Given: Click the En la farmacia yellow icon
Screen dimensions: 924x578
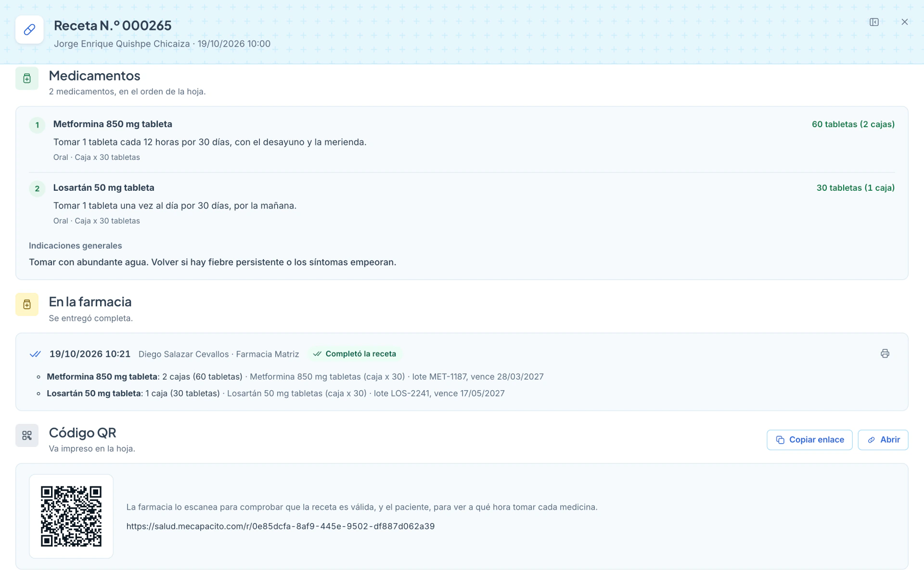Looking at the screenshot, I should pos(27,304).
